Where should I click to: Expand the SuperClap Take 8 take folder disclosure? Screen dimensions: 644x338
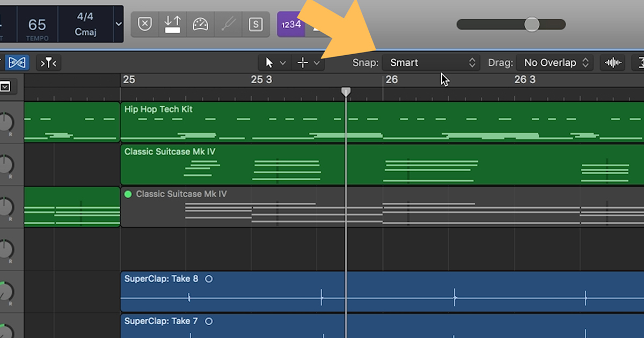coord(209,278)
